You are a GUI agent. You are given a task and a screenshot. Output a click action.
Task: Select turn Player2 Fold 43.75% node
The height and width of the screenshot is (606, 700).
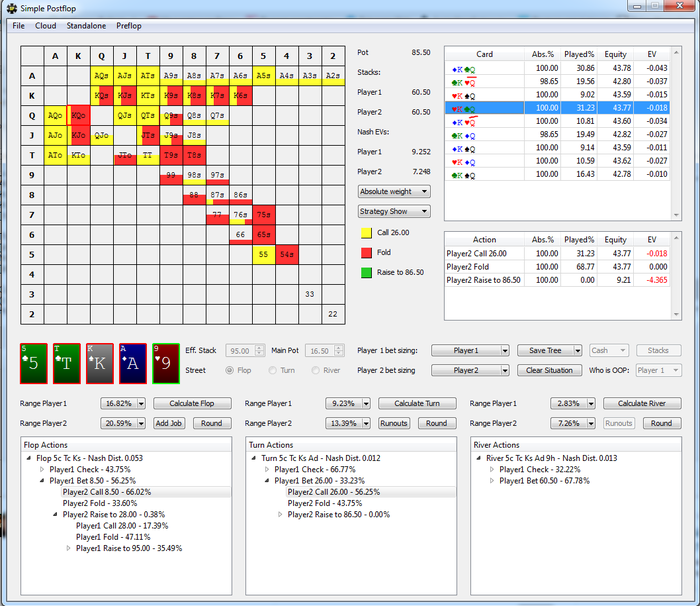pyautogui.click(x=325, y=503)
